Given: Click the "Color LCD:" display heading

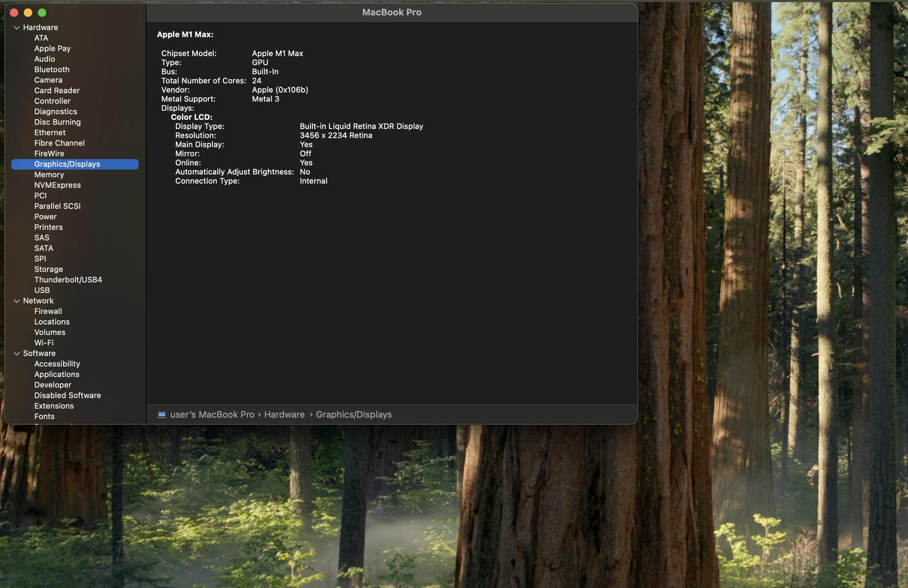Looking at the screenshot, I should click(192, 117).
